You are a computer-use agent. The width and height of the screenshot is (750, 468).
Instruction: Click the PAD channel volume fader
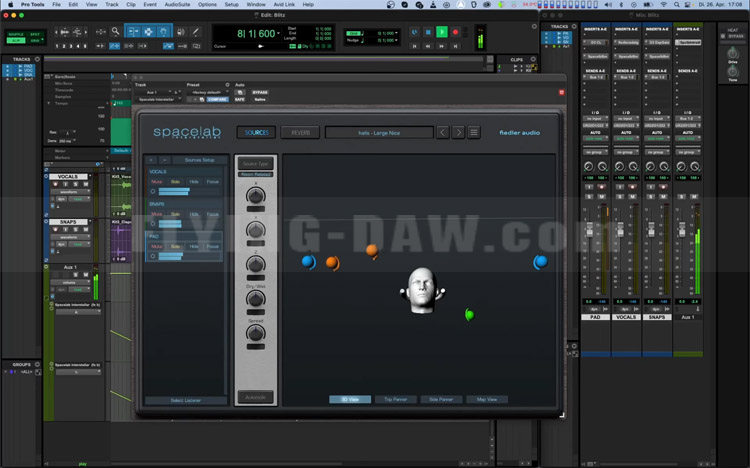(589, 230)
